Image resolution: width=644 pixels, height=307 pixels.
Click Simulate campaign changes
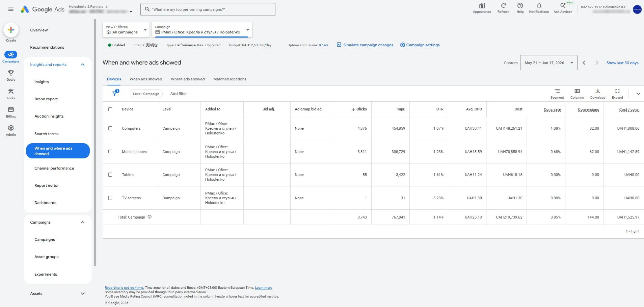click(365, 45)
